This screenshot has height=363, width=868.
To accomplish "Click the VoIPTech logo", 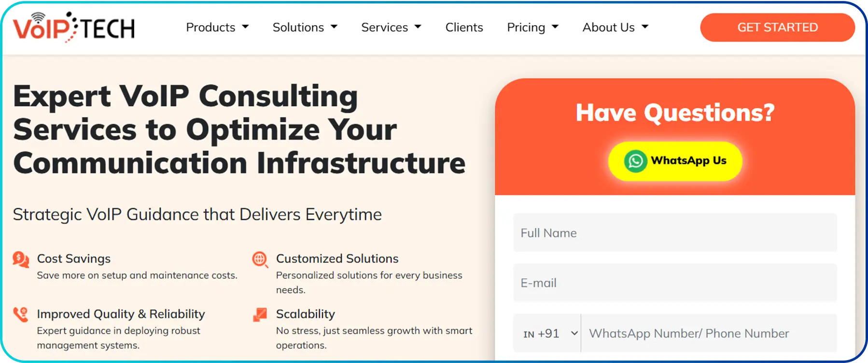I will (74, 27).
